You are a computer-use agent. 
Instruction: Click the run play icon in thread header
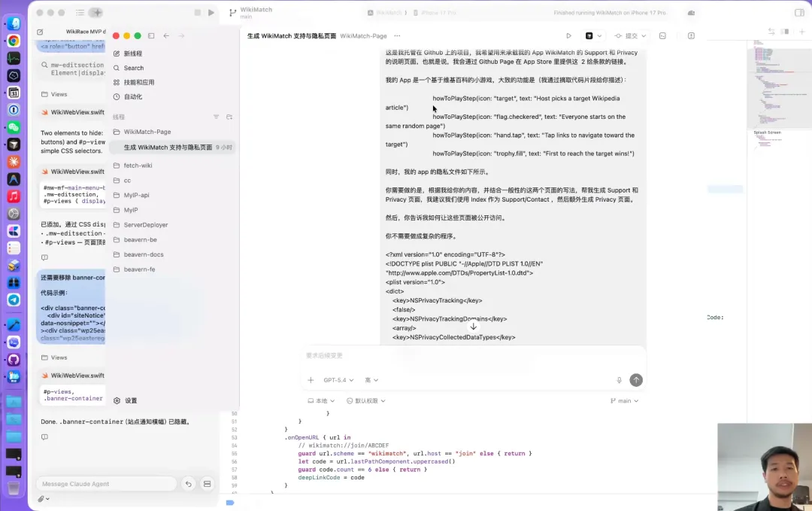pyautogui.click(x=568, y=36)
